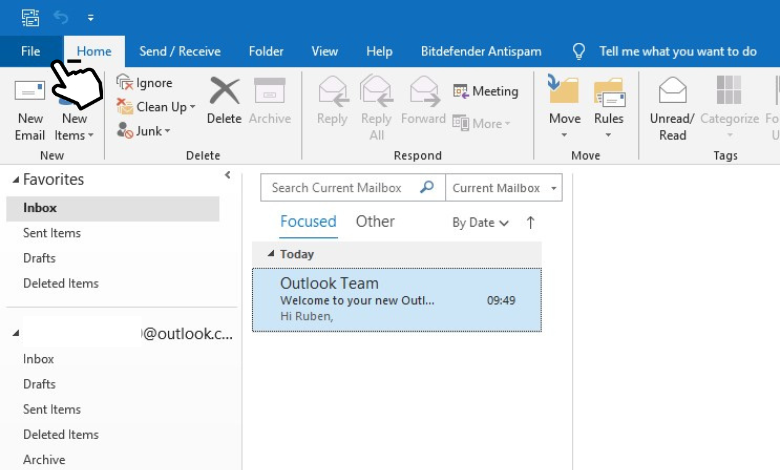
Task: Select Drafts under the outlook.com account
Action: coord(39,384)
